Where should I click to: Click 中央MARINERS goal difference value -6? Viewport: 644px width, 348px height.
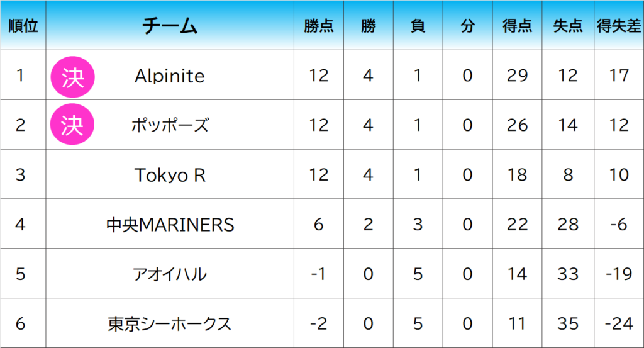[619, 225]
